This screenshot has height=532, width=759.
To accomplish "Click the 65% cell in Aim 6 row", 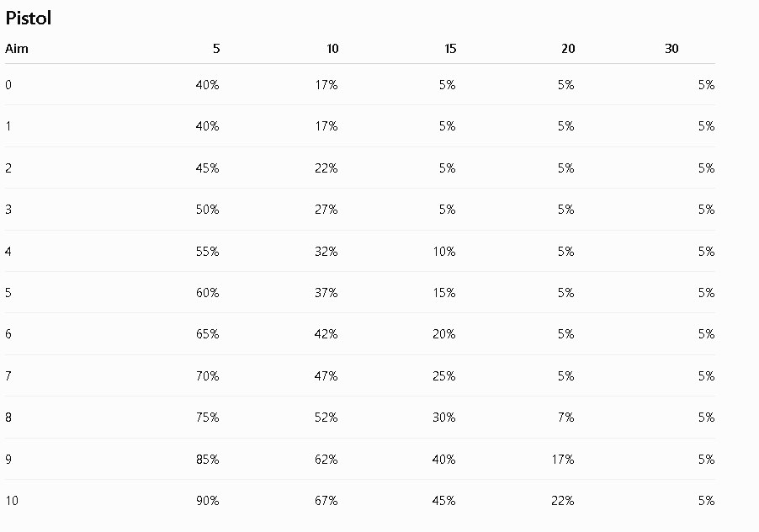I will pyautogui.click(x=207, y=334).
